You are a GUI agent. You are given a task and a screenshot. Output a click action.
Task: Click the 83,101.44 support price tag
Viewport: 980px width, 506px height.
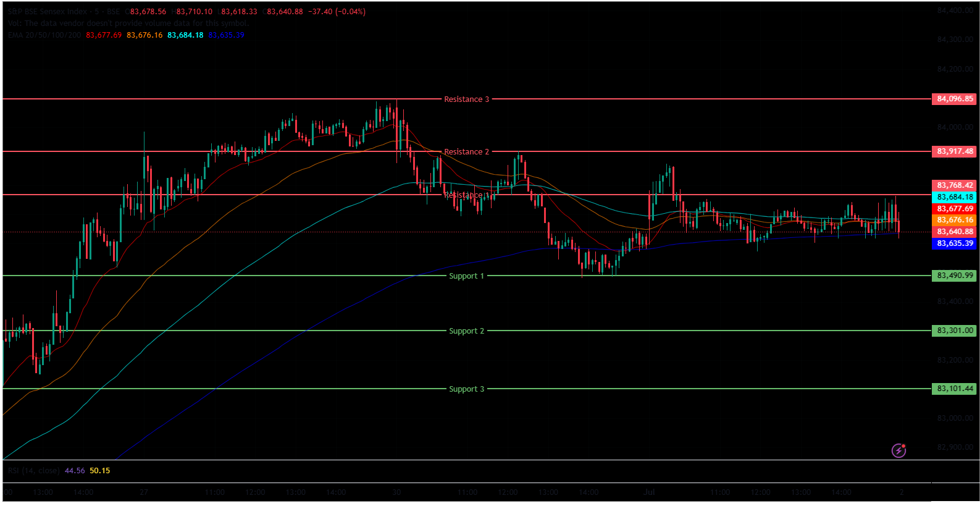pyautogui.click(x=954, y=389)
